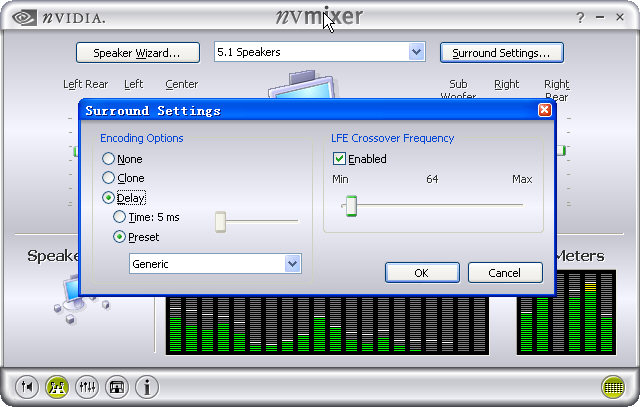Click the delay time slider handle
The height and width of the screenshot is (407, 640).
220,222
